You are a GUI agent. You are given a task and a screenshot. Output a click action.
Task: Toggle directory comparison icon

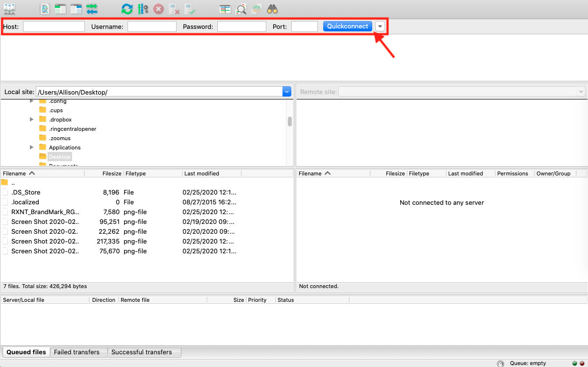(241, 9)
